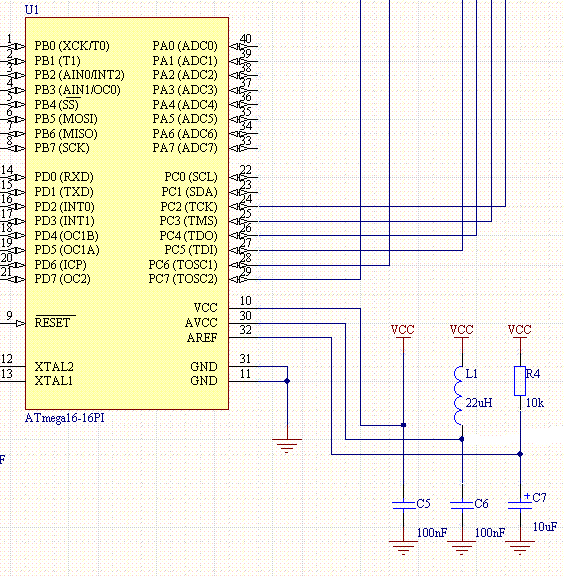Select the GND label for pin 11
This screenshot has width=564, height=576.
pos(204,381)
